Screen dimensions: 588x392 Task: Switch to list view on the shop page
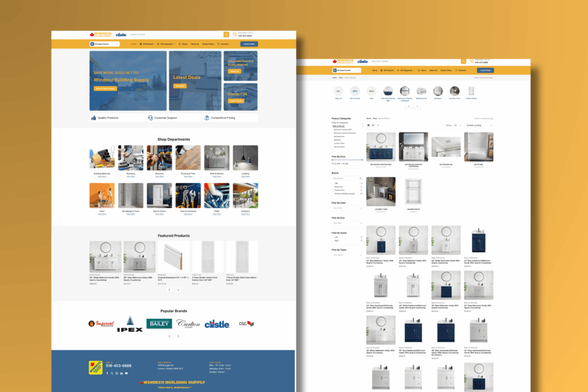coord(373,125)
